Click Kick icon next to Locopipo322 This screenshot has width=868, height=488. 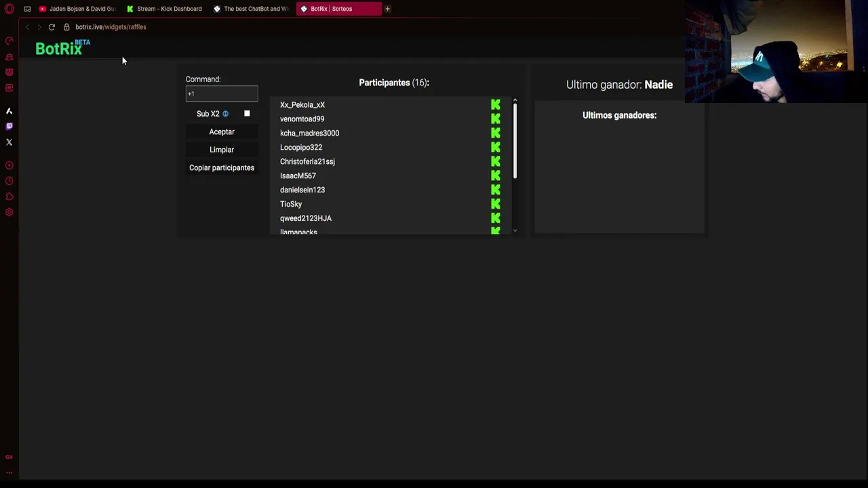point(496,147)
